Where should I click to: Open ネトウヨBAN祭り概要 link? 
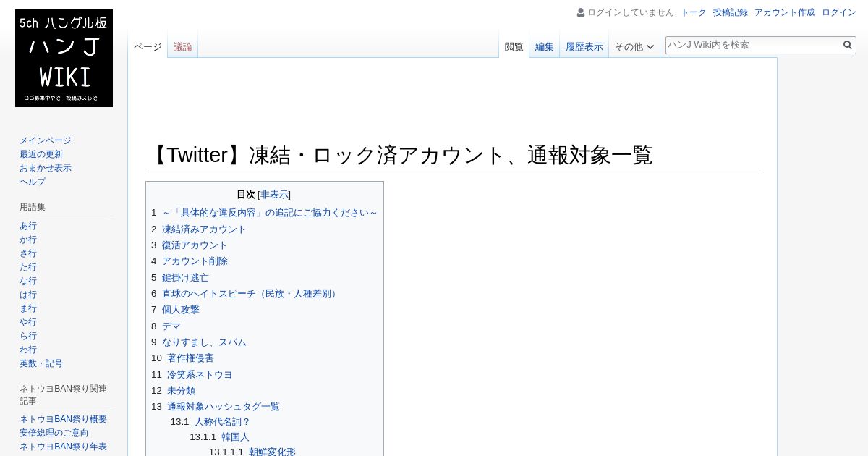[x=63, y=419]
